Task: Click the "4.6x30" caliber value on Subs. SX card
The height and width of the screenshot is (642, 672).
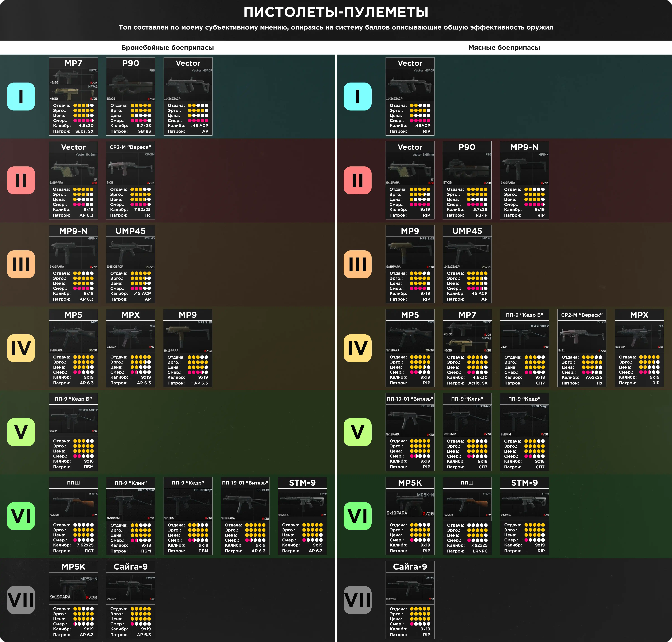Action: (x=86, y=126)
